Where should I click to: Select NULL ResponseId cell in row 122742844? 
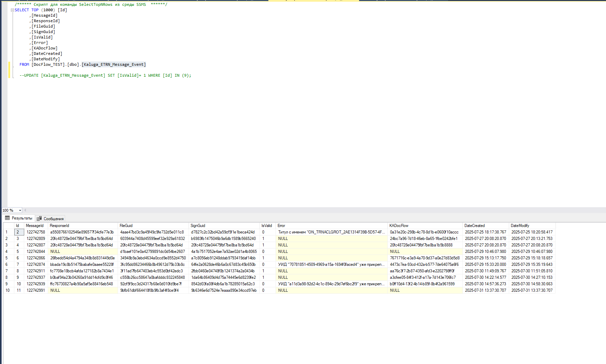pos(83,252)
